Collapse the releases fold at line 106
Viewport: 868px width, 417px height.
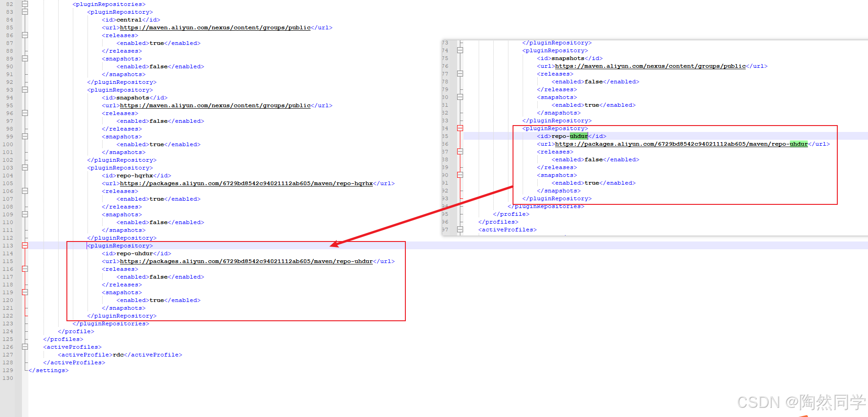pos(25,191)
